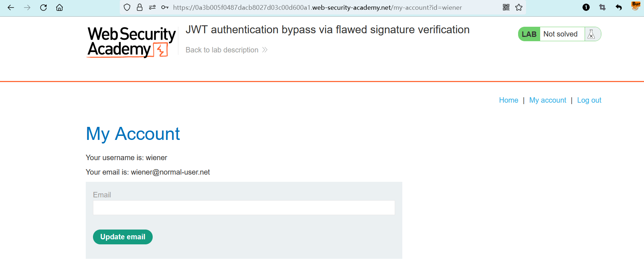
Task: Open the Home navigation link
Action: pos(508,100)
